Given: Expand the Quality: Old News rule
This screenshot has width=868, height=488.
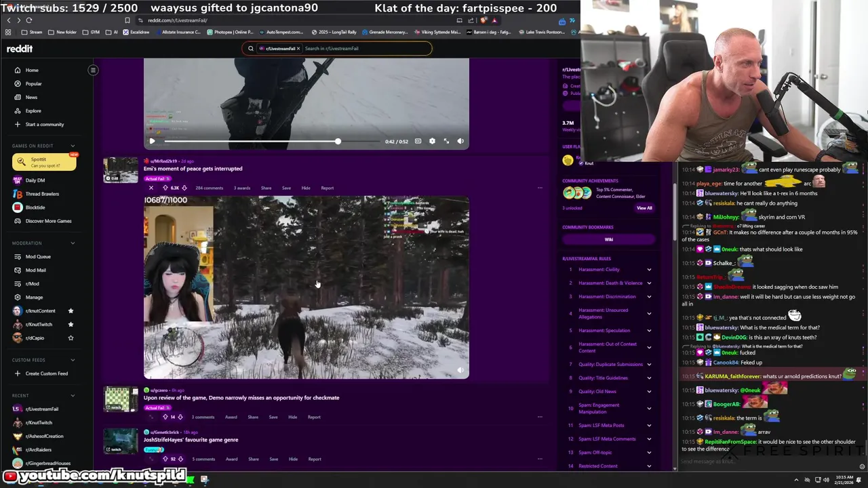Looking at the screenshot, I should click(649, 392).
